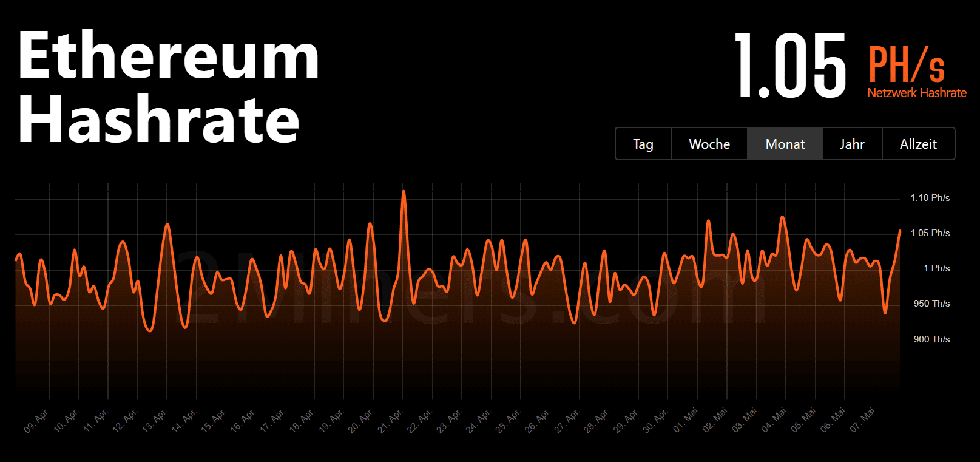Click the chart line endpoint at 1.05 Ph/s
Screen dimensions: 980x462
pos(899,231)
